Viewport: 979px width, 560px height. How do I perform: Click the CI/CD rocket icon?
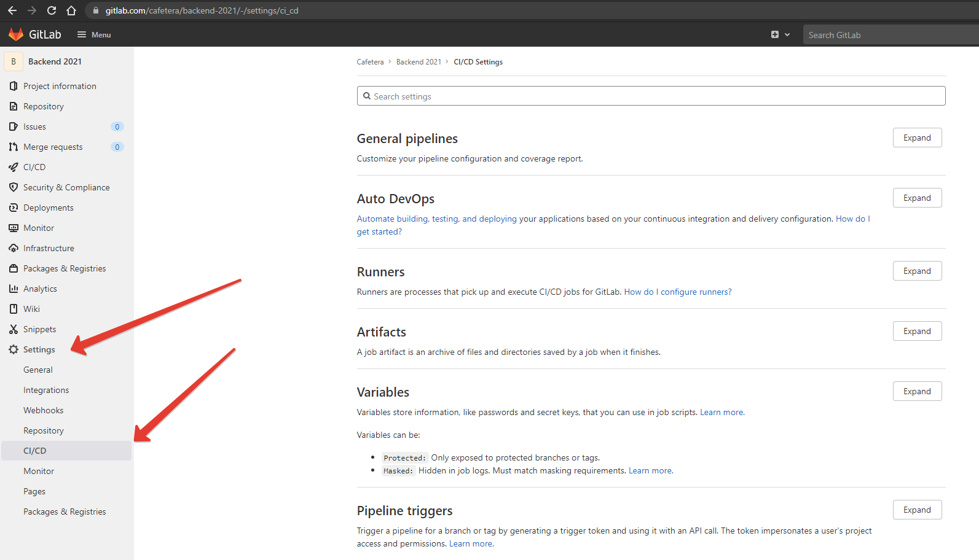tap(14, 167)
